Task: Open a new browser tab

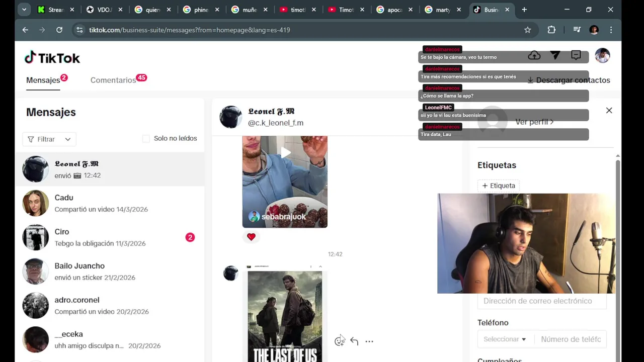Action: [524, 10]
